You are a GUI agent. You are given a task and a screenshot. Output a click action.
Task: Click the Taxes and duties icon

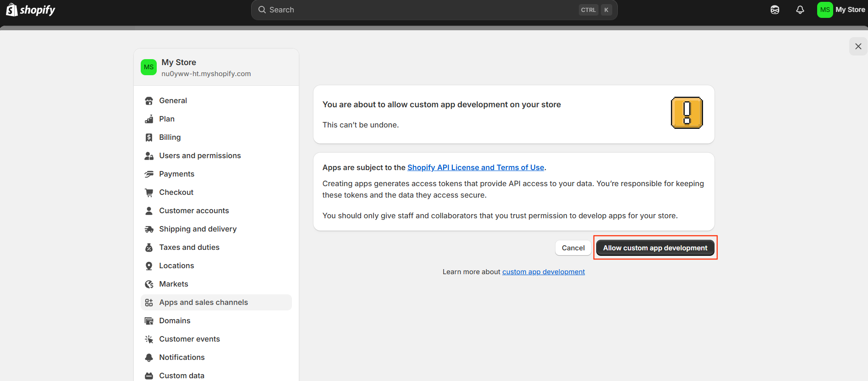(149, 248)
